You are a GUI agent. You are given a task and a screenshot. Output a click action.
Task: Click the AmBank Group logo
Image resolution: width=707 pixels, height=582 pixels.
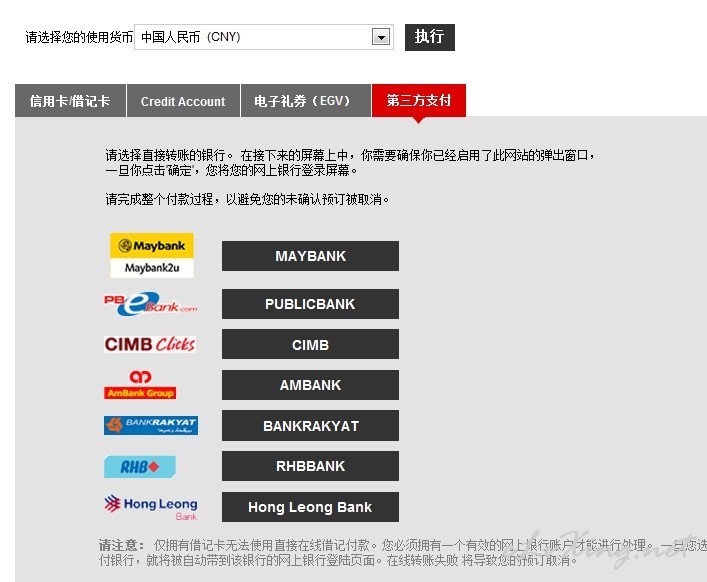[140, 385]
